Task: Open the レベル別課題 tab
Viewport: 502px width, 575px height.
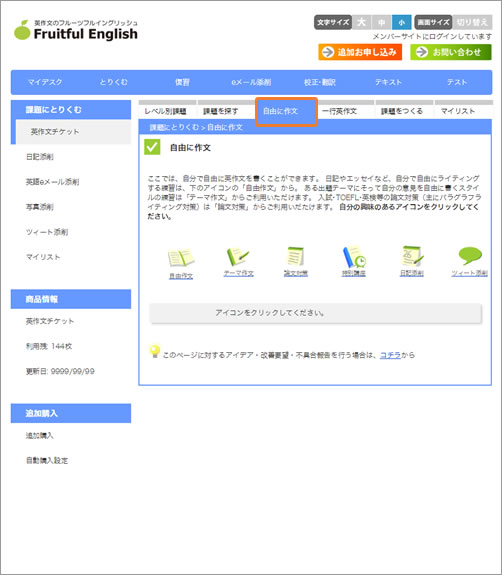Action: pos(165,111)
